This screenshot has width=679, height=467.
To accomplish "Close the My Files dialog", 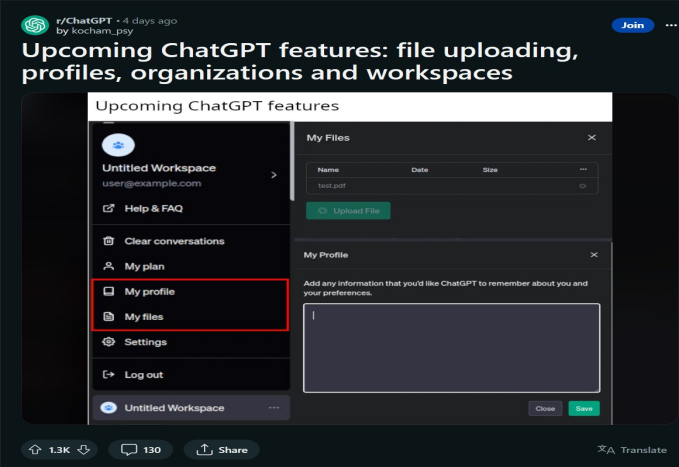I will pyautogui.click(x=592, y=138).
